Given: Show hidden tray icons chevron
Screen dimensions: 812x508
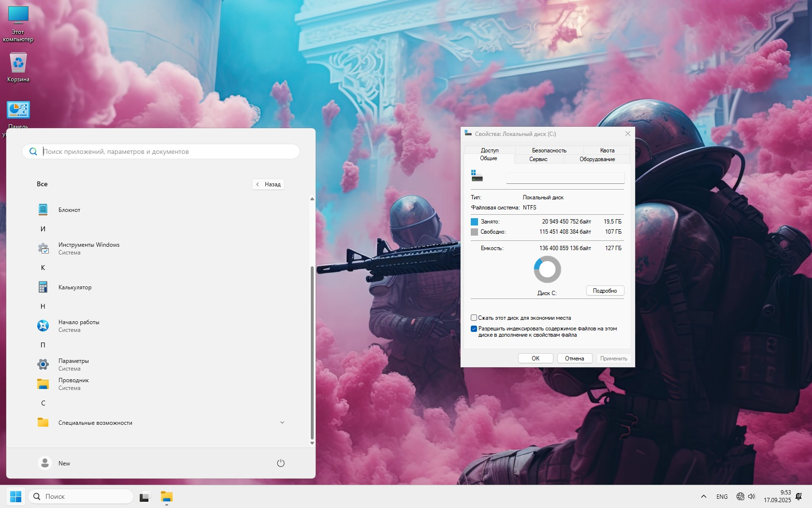Looking at the screenshot, I should coord(704,496).
